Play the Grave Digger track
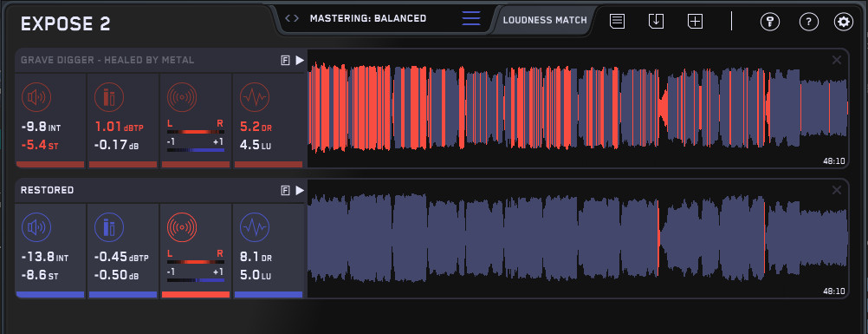The width and height of the screenshot is (868, 334). (x=300, y=61)
